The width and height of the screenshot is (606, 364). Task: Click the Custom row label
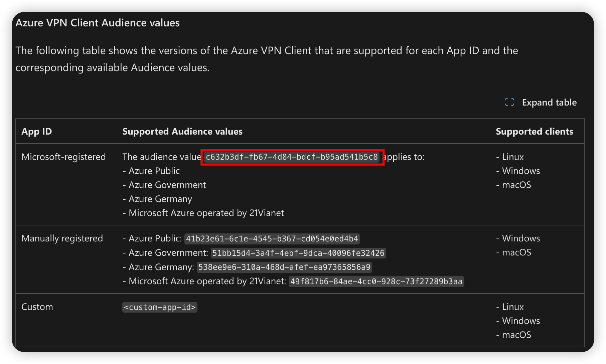click(37, 307)
